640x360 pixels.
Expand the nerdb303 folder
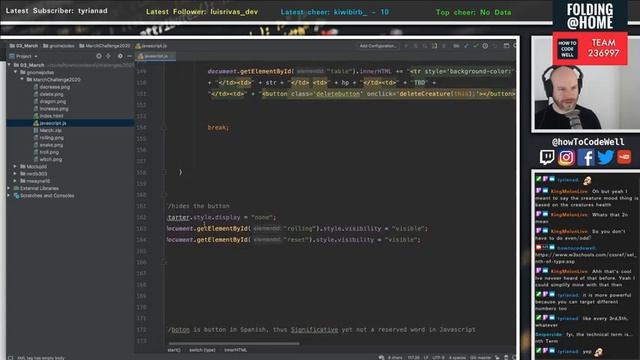coord(16,174)
